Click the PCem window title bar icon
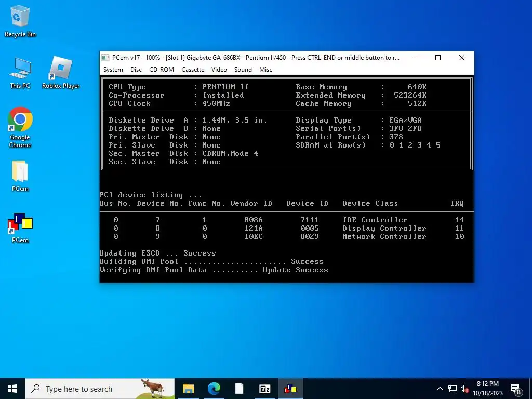532x399 pixels. [x=105, y=58]
